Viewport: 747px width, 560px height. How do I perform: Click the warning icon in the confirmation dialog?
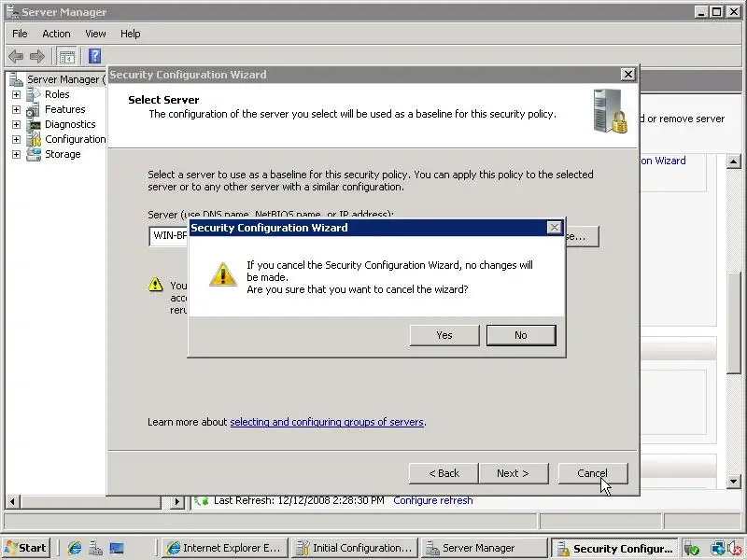click(223, 274)
